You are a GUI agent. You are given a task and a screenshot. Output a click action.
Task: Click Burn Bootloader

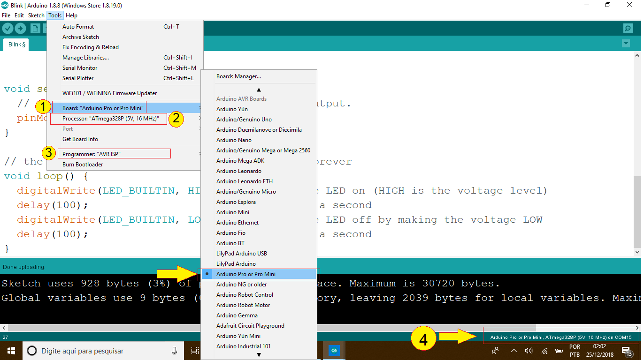pos(125,165)
